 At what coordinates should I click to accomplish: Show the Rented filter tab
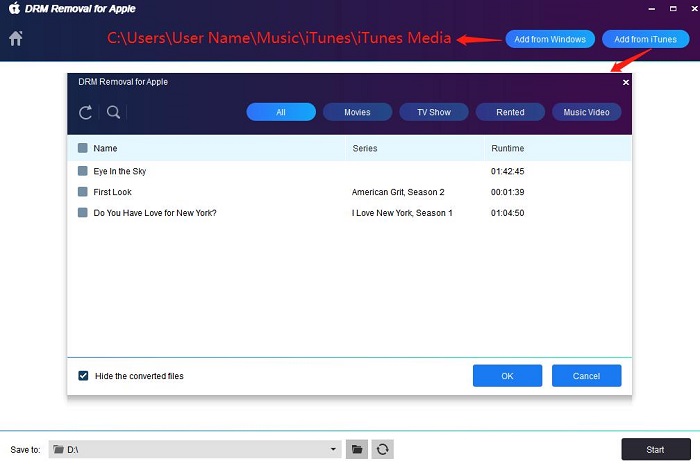click(510, 112)
